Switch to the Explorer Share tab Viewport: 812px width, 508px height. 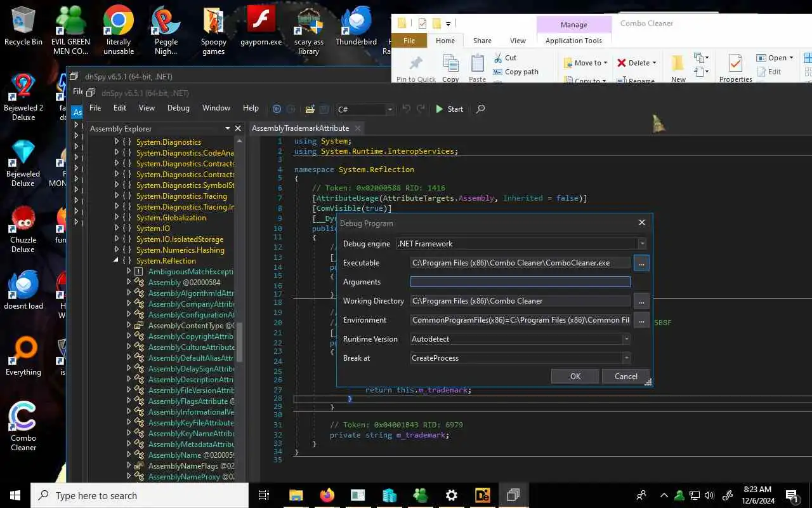(482, 41)
